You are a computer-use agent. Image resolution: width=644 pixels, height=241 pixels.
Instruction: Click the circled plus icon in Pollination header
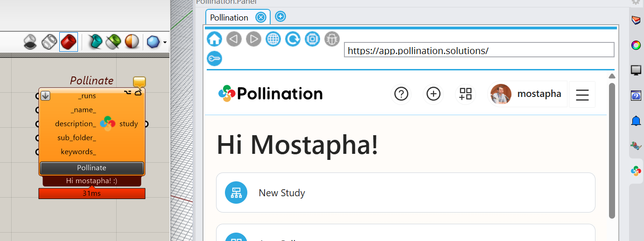[x=434, y=94]
